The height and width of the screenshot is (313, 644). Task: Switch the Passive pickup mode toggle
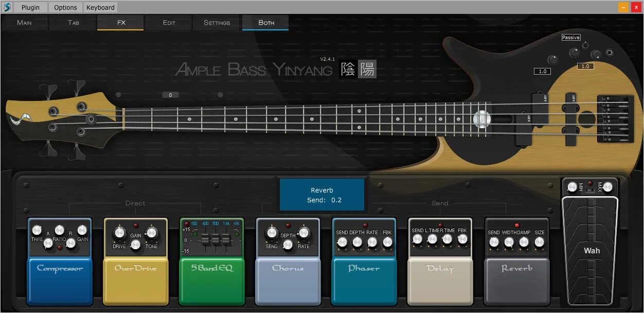[571, 37]
